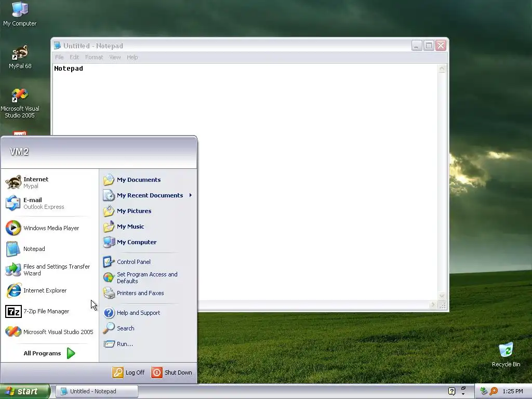Launch Internet Explorer from Start menu

point(49,290)
